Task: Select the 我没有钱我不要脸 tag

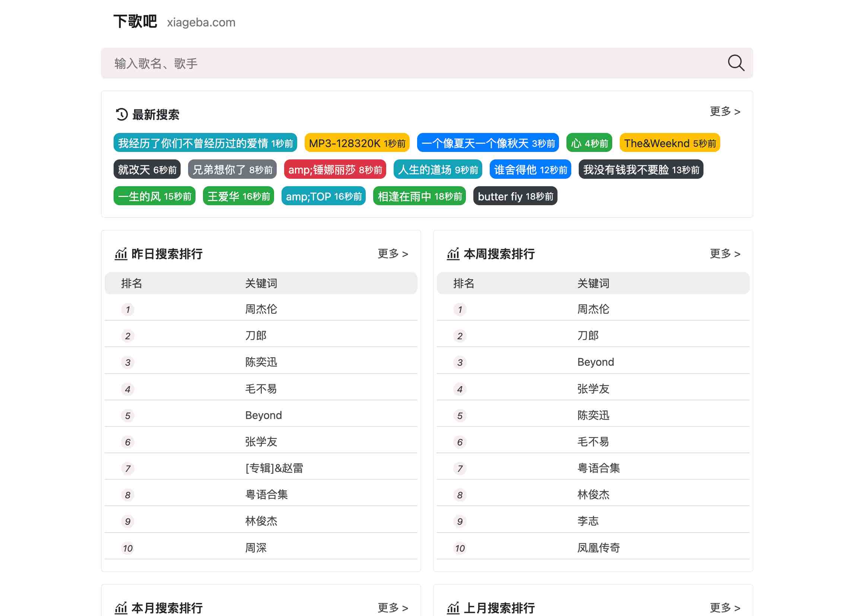Action: pos(641,169)
